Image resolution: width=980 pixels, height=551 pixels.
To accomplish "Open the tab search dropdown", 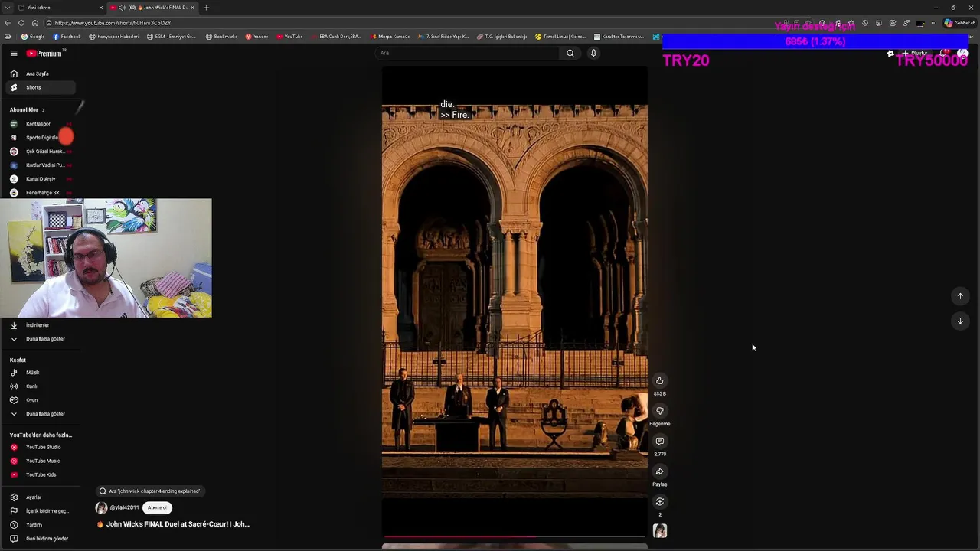I will [7, 8].
